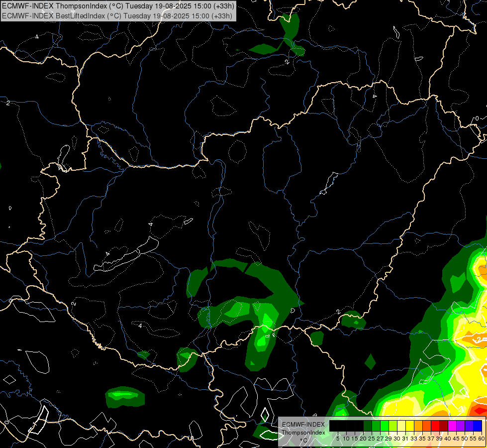Pick the purple 45–50 legend swatch

pyautogui.click(x=462, y=426)
